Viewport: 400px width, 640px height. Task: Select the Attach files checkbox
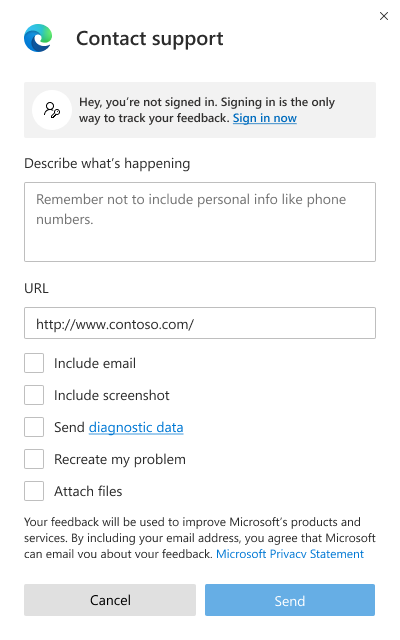pyautogui.click(x=34, y=491)
